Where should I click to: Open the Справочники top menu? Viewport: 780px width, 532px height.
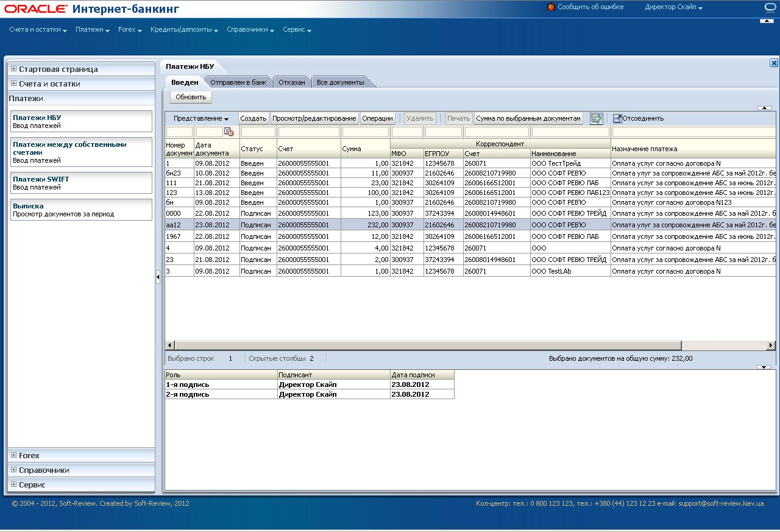250,29
